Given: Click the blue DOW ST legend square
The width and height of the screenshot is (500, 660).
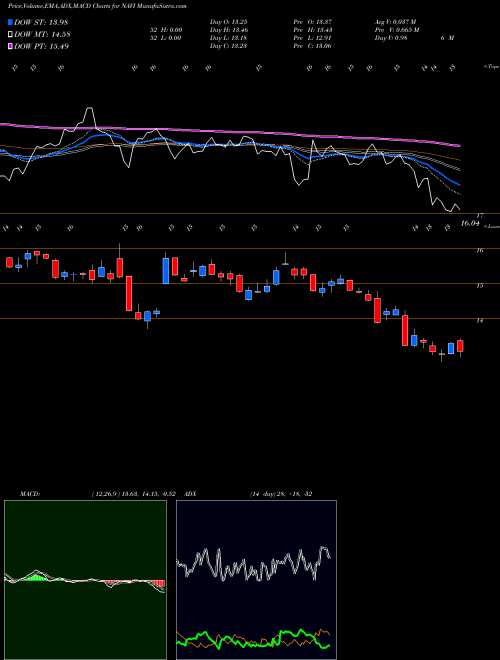Looking at the screenshot, I should tap(10, 22).
